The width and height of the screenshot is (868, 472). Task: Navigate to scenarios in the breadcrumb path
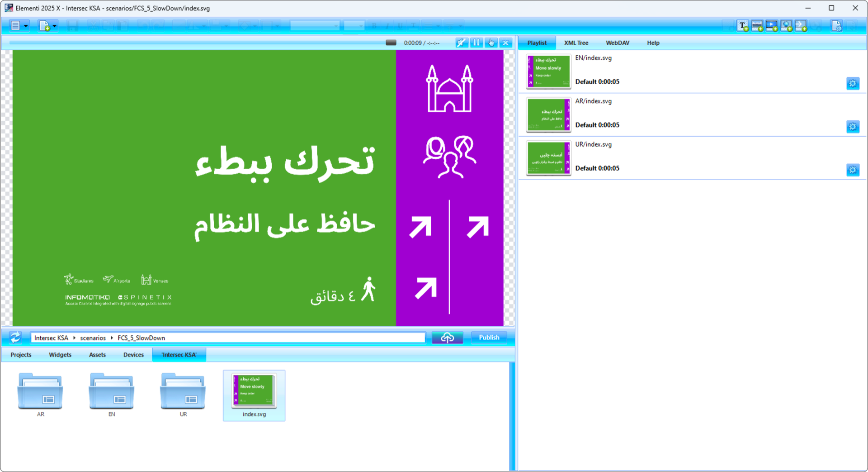coord(92,338)
